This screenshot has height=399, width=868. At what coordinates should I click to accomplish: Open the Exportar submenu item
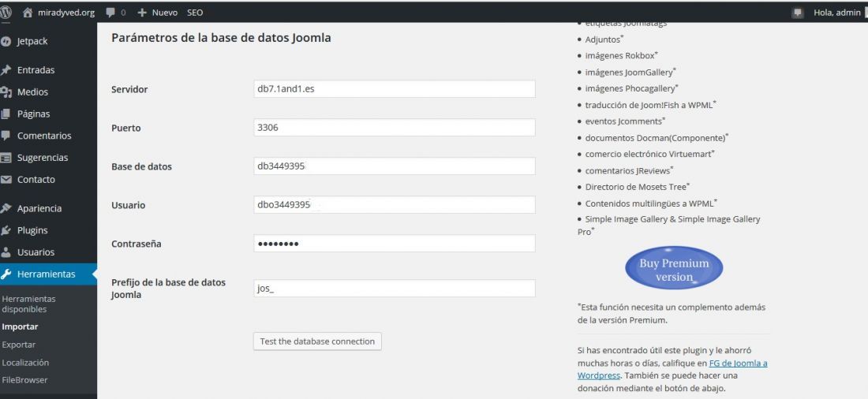pos(19,345)
